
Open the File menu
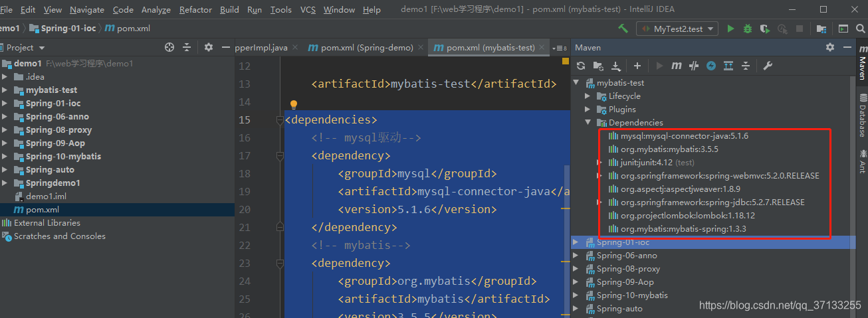pos(6,10)
